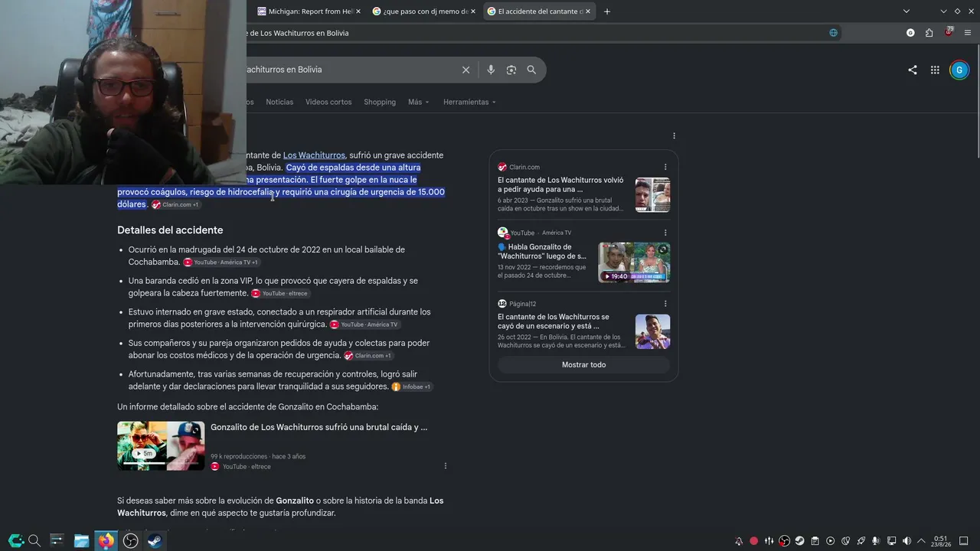Screen dimensions: 980x551
Task: Open the Google account avatar menu
Action: pyautogui.click(x=959, y=70)
